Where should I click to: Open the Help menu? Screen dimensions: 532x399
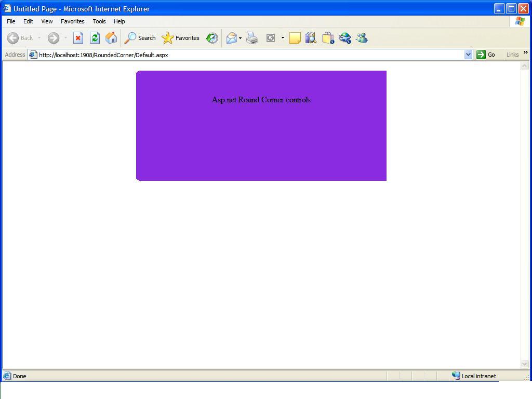(119, 21)
